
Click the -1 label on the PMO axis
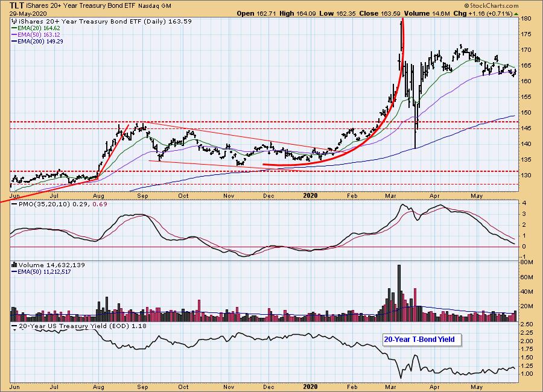[524, 258]
